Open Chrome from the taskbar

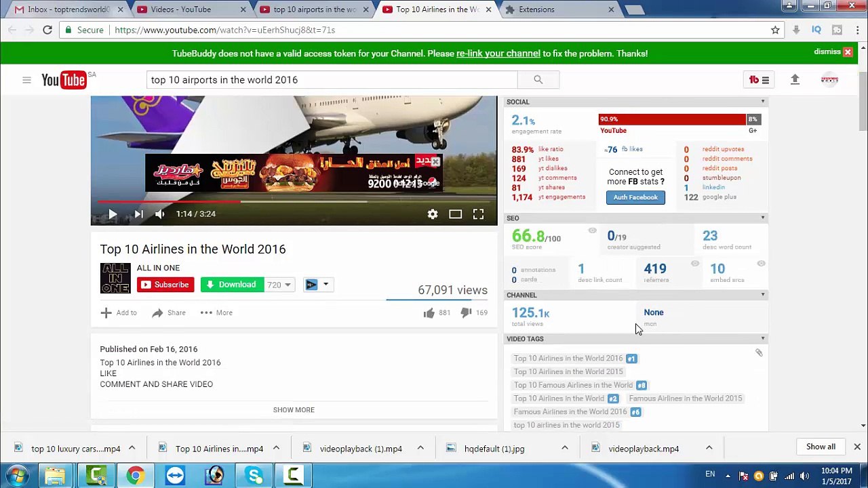(135, 475)
